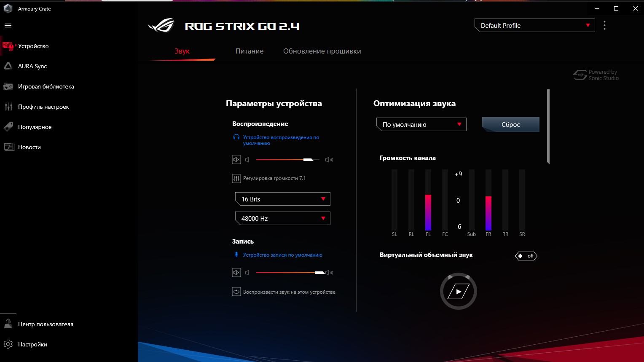Open the AURA Sync icon
Viewport: 644px width, 362px height.
coord(8,66)
